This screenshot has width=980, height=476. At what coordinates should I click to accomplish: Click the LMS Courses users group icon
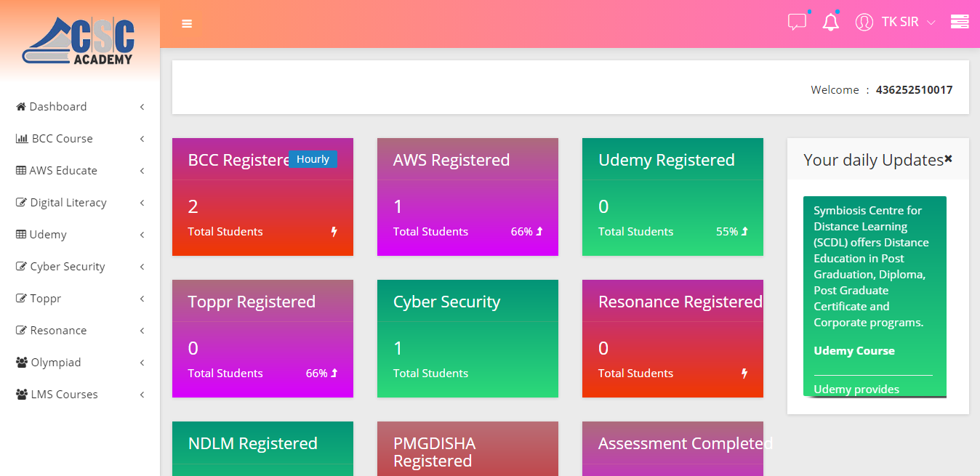click(x=22, y=394)
